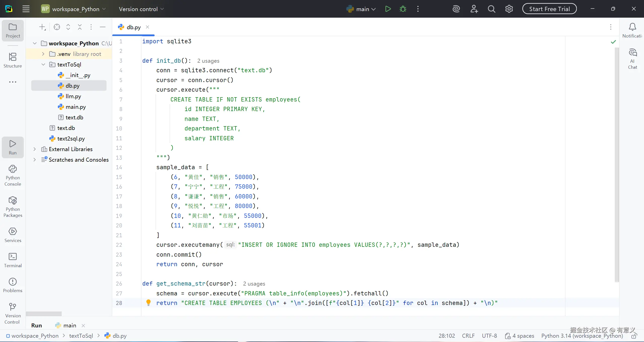Expand the .venv folder
644x342 pixels.
click(43, 54)
